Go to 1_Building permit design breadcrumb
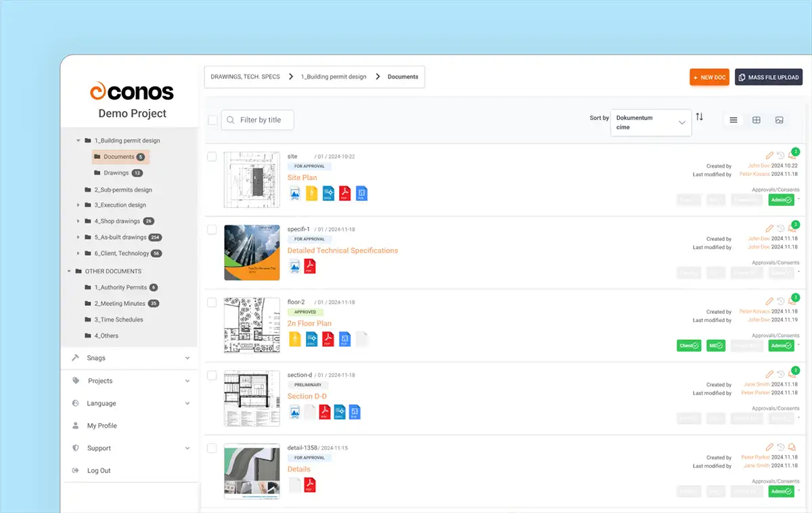Viewport: 812px width, 513px height. coord(334,76)
